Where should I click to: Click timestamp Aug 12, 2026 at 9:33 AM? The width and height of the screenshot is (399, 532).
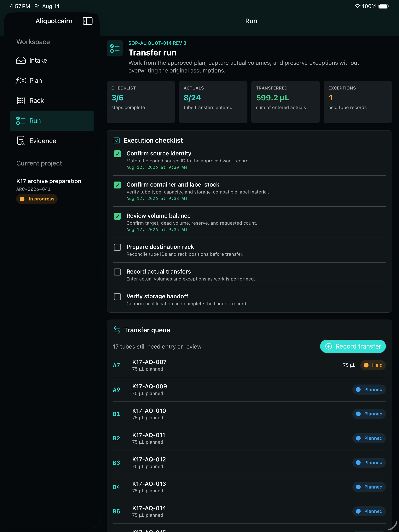157,198
